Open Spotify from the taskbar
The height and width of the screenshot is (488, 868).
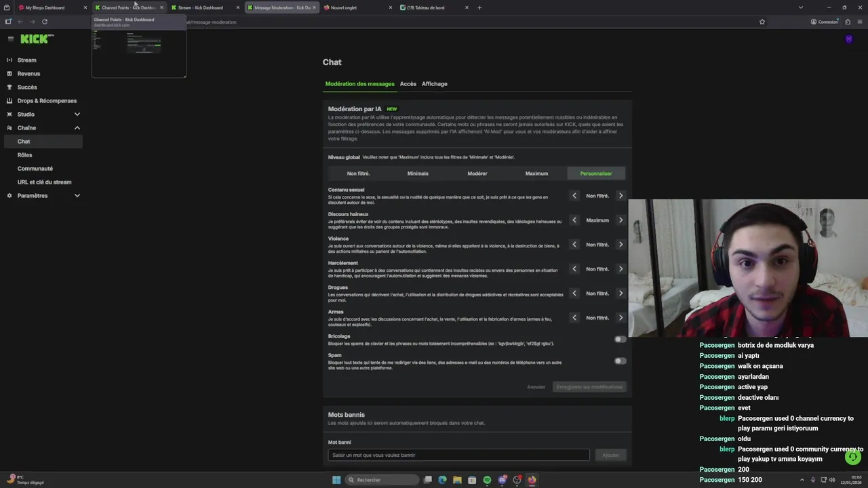pos(487,480)
